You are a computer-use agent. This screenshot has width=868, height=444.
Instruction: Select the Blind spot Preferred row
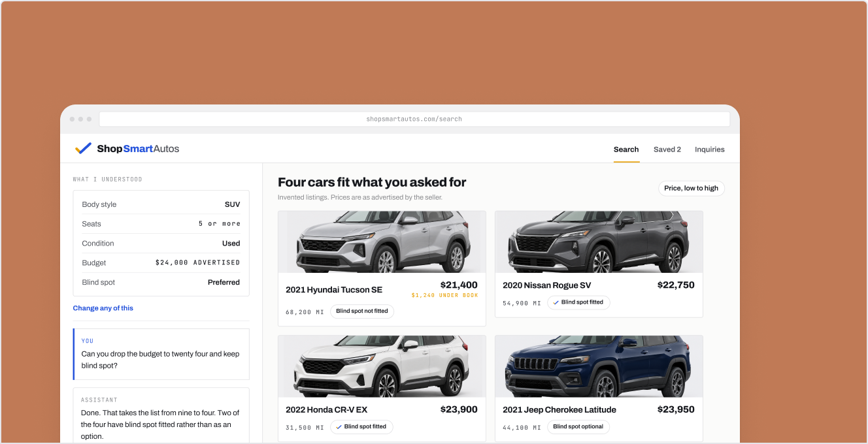pyautogui.click(x=161, y=283)
